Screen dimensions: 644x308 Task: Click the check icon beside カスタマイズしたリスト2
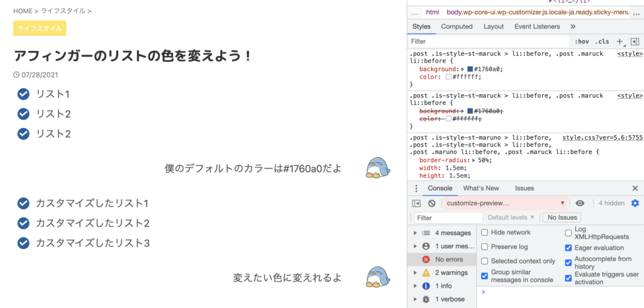[23, 223]
